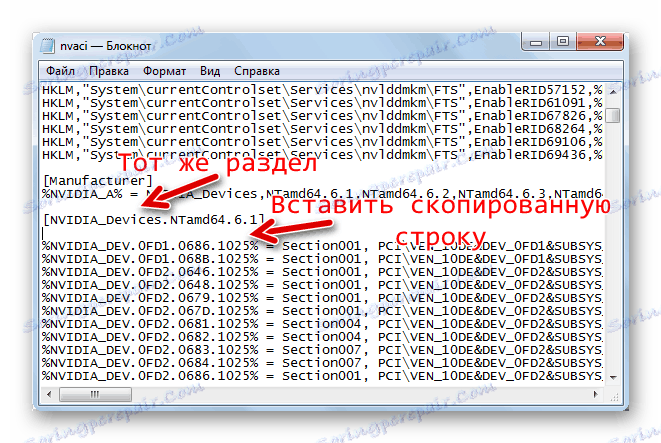Screen dimensions: 661x443
Task: Click the line with EnableRID61091
Action: tap(322, 103)
